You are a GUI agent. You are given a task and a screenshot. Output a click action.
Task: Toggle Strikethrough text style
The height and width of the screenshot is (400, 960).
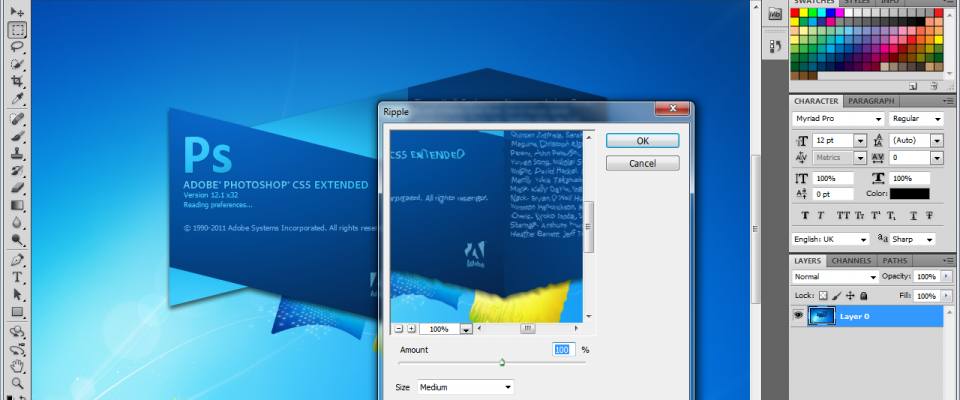(x=929, y=216)
